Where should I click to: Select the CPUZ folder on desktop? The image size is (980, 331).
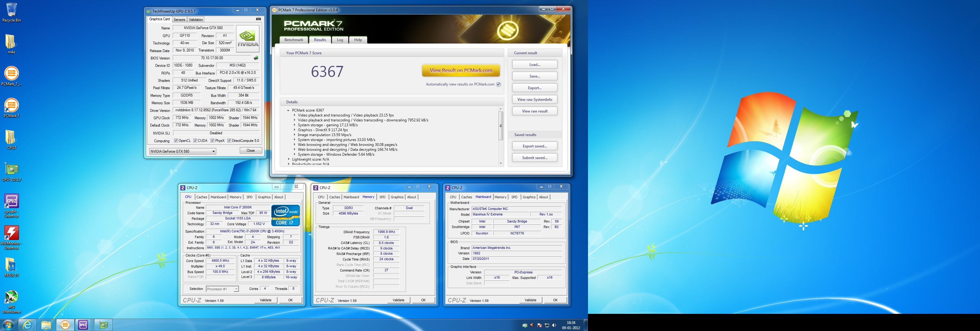(11, 140)
